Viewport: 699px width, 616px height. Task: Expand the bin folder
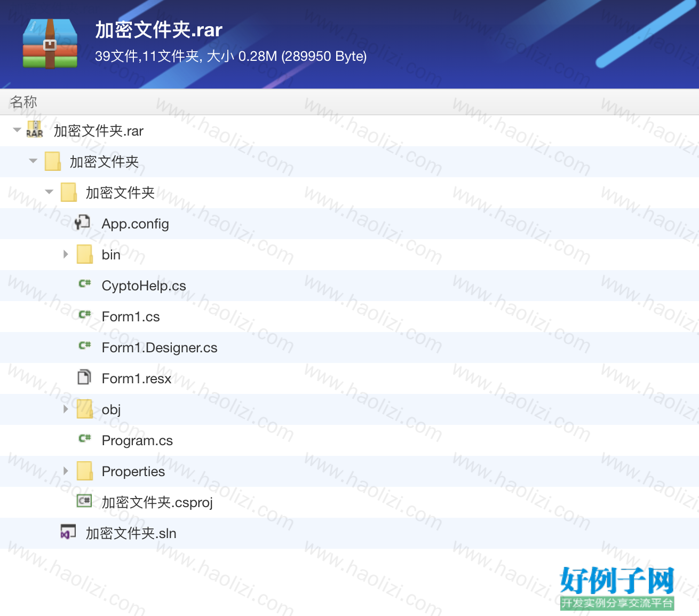(x=66, y=254)
